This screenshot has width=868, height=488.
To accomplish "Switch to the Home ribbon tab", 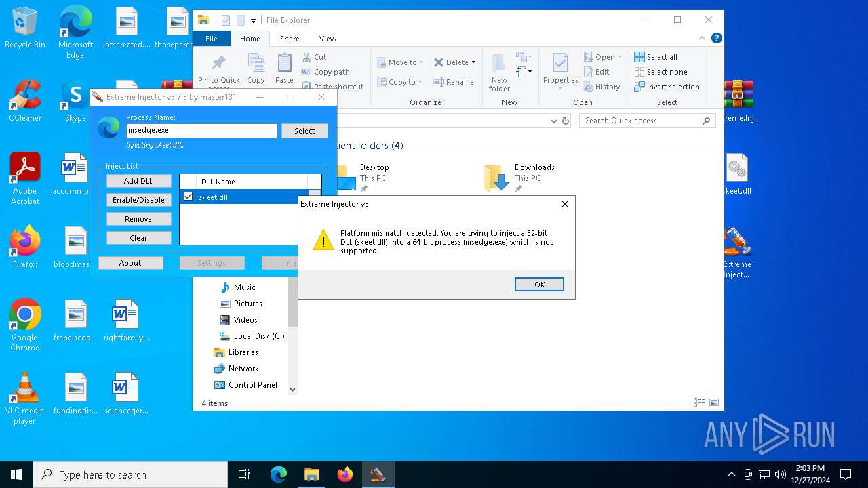I will click(x=250, y=39).
